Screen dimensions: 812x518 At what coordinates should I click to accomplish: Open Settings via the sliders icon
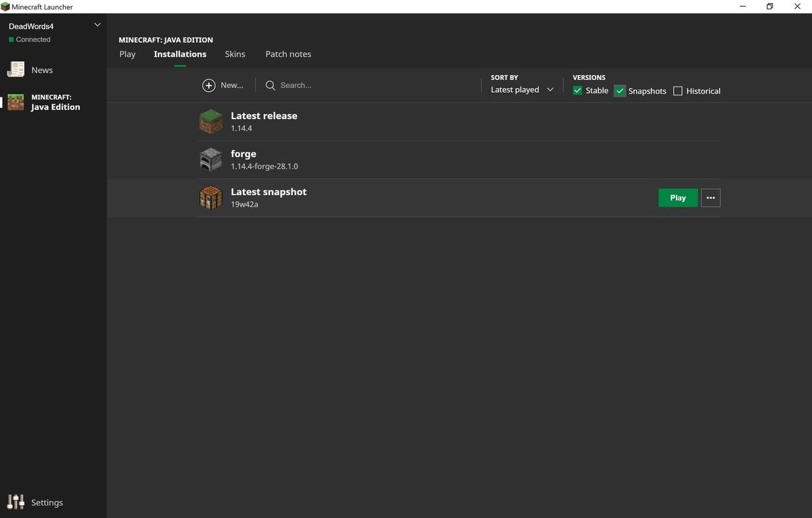(16, 502)
